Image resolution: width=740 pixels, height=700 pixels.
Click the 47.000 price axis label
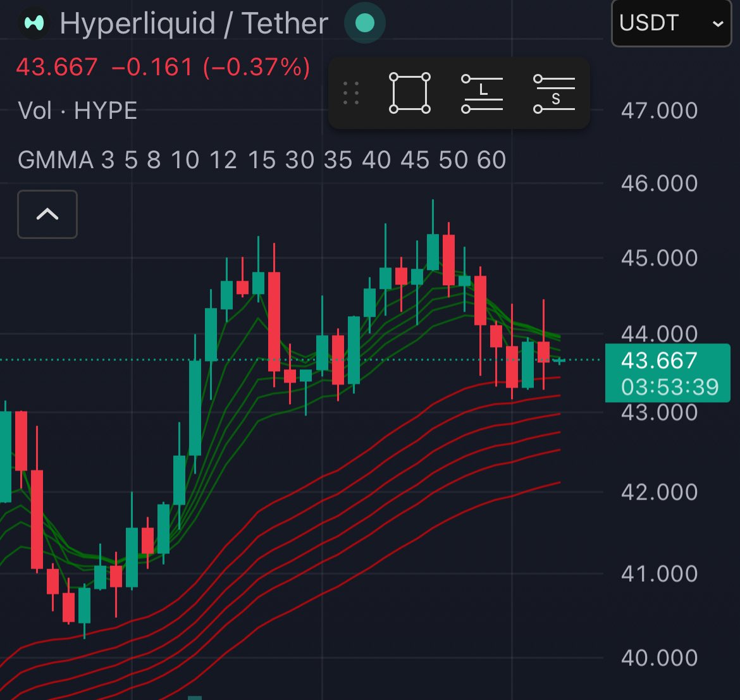[x=659, y=111]
